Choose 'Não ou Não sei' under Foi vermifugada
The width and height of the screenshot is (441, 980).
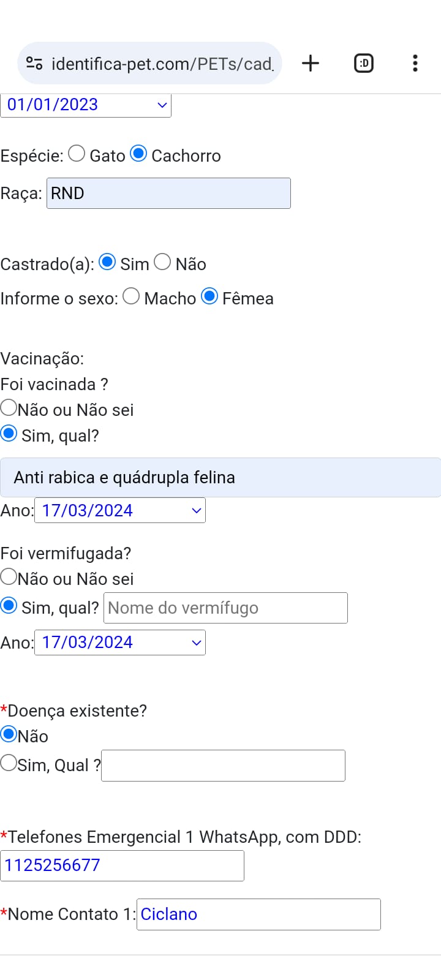click(x=9, y=576)
